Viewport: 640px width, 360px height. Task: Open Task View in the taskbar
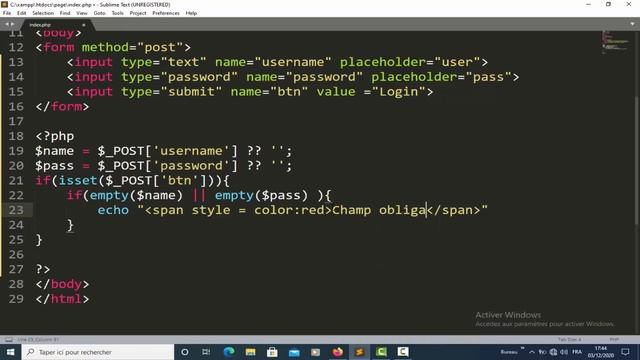coord(206,352)
